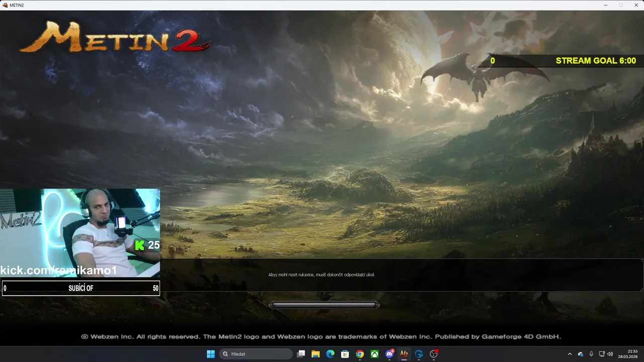Open the volume speaker tray icon
Screen dimensions: 644x362
[x=610, y=354]
